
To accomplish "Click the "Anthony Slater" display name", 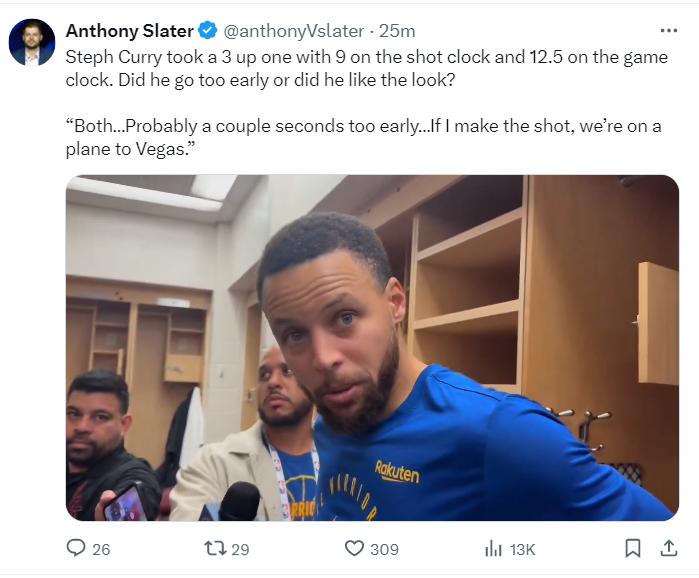I will [x=130, y=31].
